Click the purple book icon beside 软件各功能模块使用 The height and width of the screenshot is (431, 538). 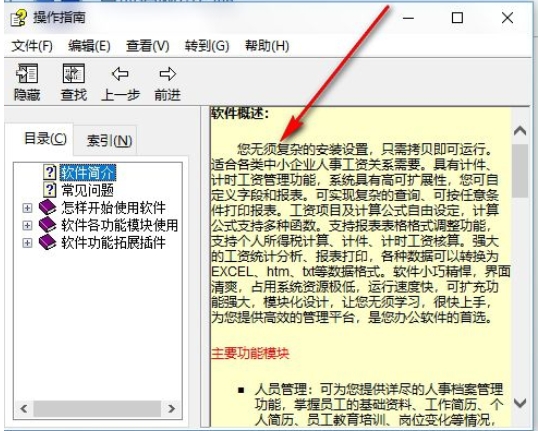tap(47, 225)
